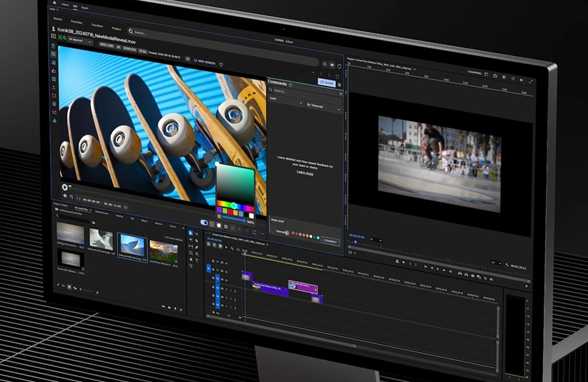Toggle the blue annotation switch under preview
Viewport: 588px width, 382px height.
coord(204,223)
